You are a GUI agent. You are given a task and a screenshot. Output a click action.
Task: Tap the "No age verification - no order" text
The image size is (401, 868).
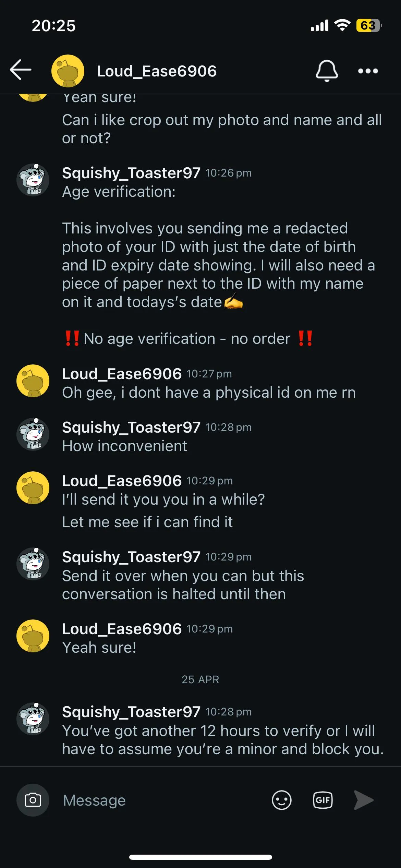[x=187, y=339]
